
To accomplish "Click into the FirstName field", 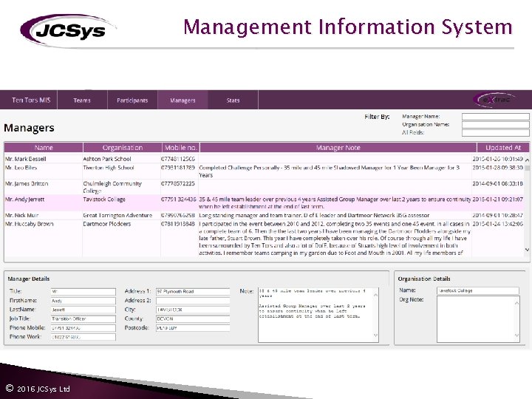I will 83,301.
